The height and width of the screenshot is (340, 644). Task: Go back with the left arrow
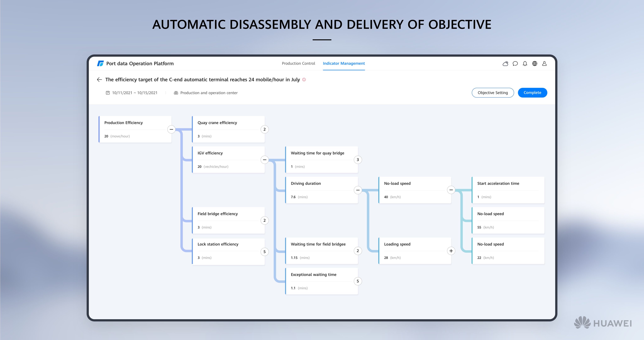99,80
